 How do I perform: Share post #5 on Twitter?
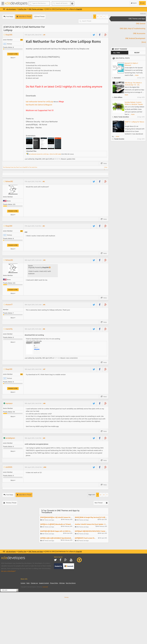pyautogui.click(x=94, y=304)
